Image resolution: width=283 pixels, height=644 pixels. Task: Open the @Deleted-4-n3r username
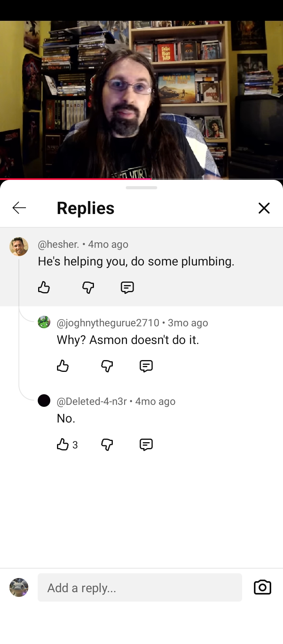pyautogui.click(x=92, y=401)
